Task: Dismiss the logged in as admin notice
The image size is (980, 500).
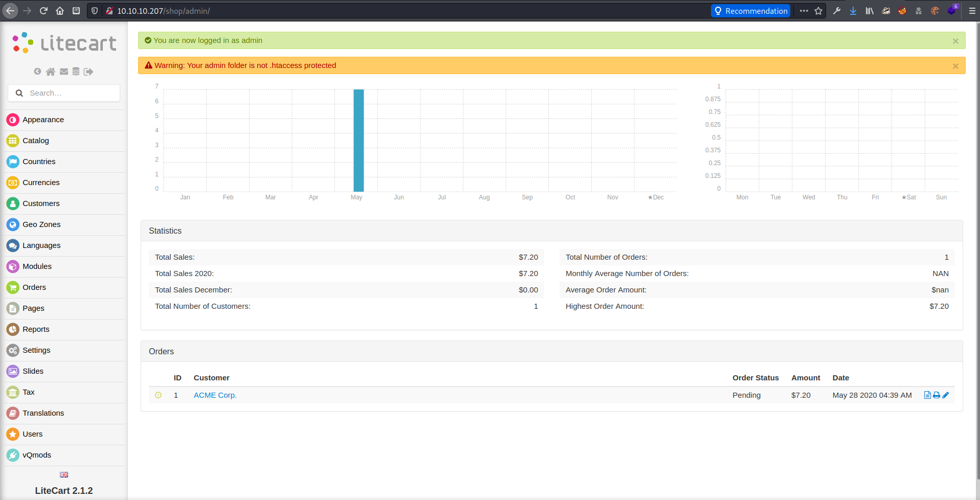Action: click(x=955, y=41)
